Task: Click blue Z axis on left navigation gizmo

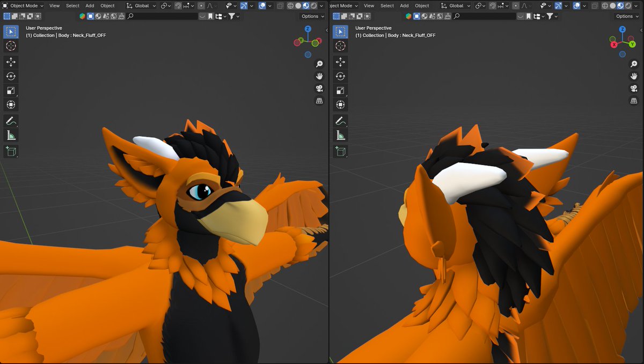Action: point(308,29)
